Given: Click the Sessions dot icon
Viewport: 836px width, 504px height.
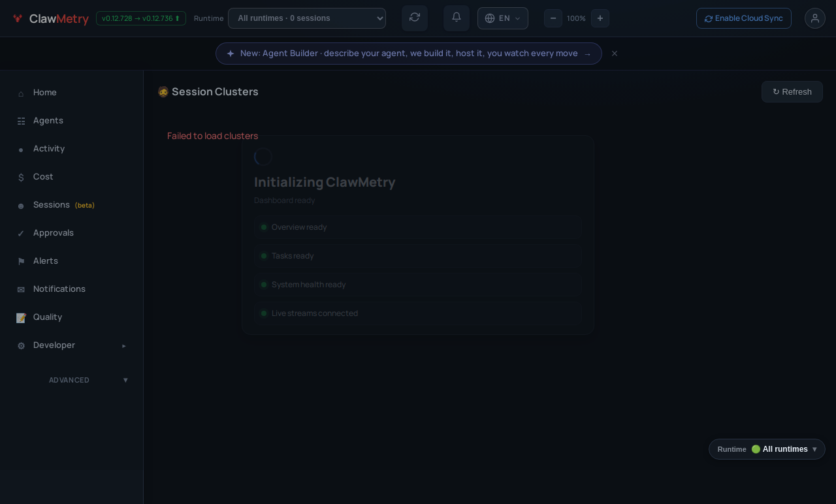Looking at the screenshot, I should [x=21, y=206].
